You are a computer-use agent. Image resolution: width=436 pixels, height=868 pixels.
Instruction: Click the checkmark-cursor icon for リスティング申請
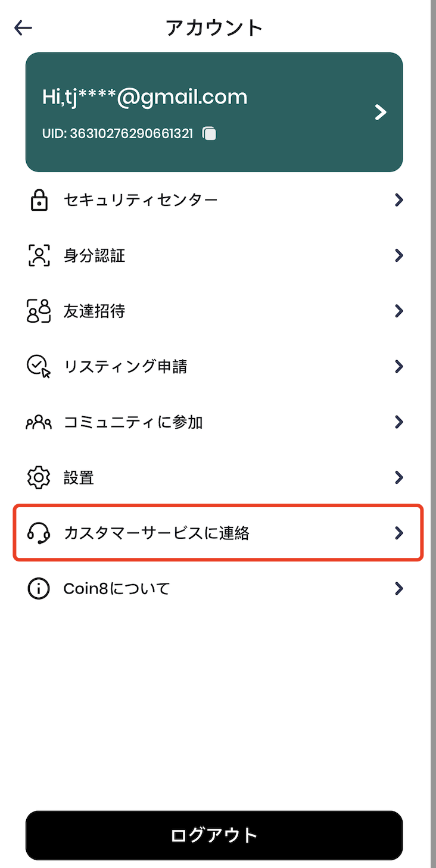(39, 366)
